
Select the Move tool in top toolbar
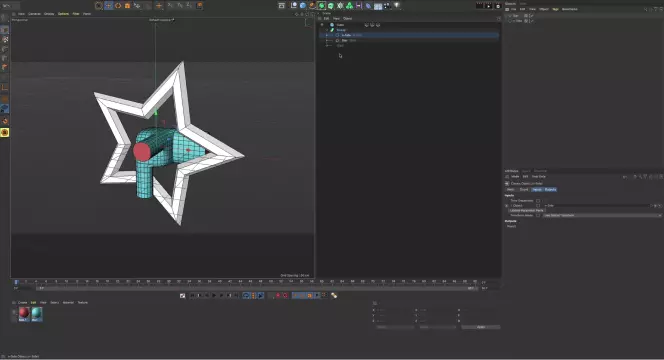108,6
